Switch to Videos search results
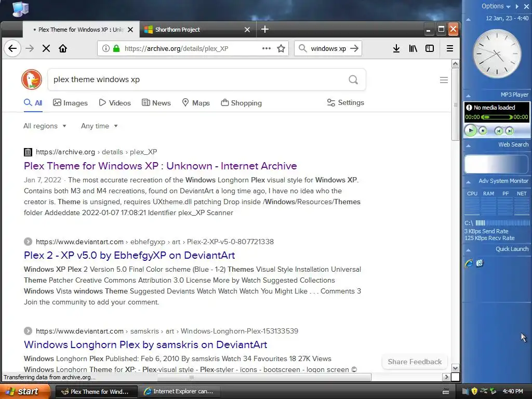Screen dimensions: 532x399 tap(115, 103)
